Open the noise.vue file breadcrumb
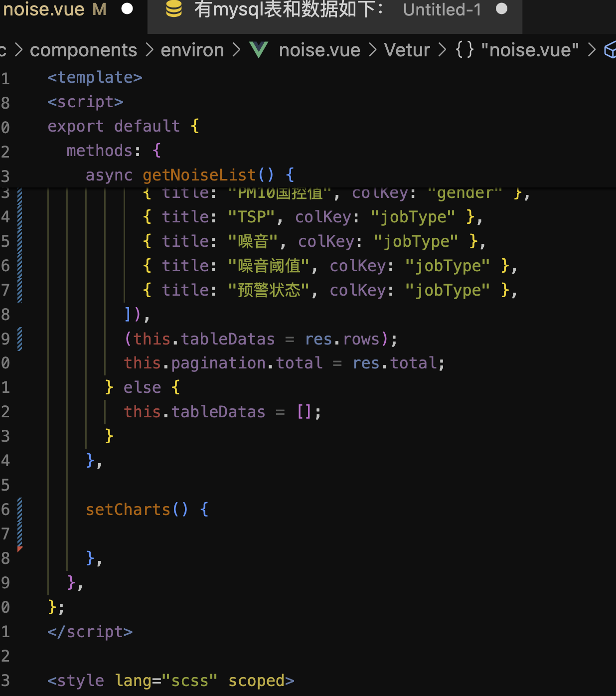The image size is (616, 696). 319,50
